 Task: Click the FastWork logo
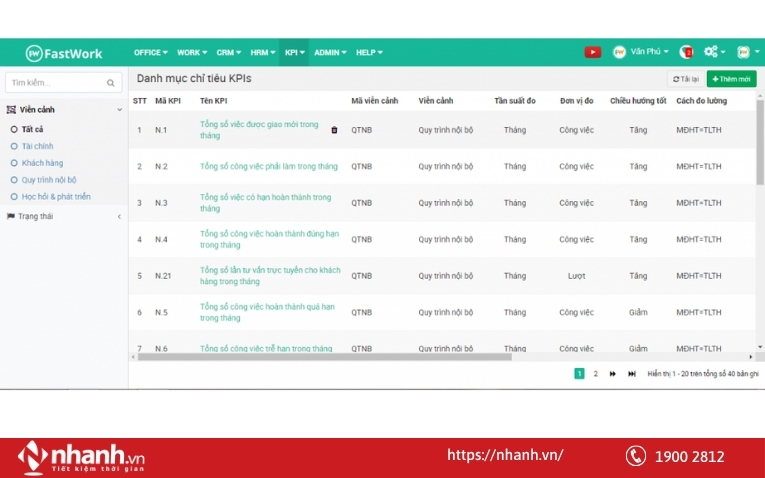coord(64,53)
